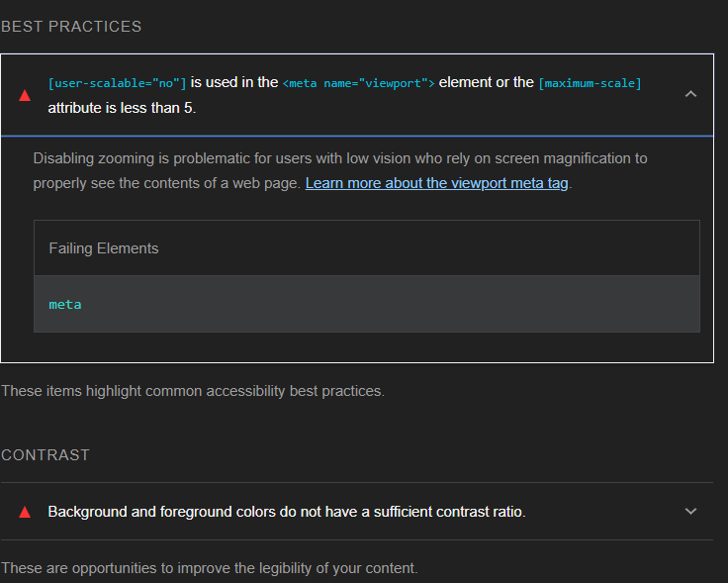The height and width of the screenshot is (583, 728).
Task: Click the [user-scalable="no"] code snippet
Action: (x=117, y=83)
